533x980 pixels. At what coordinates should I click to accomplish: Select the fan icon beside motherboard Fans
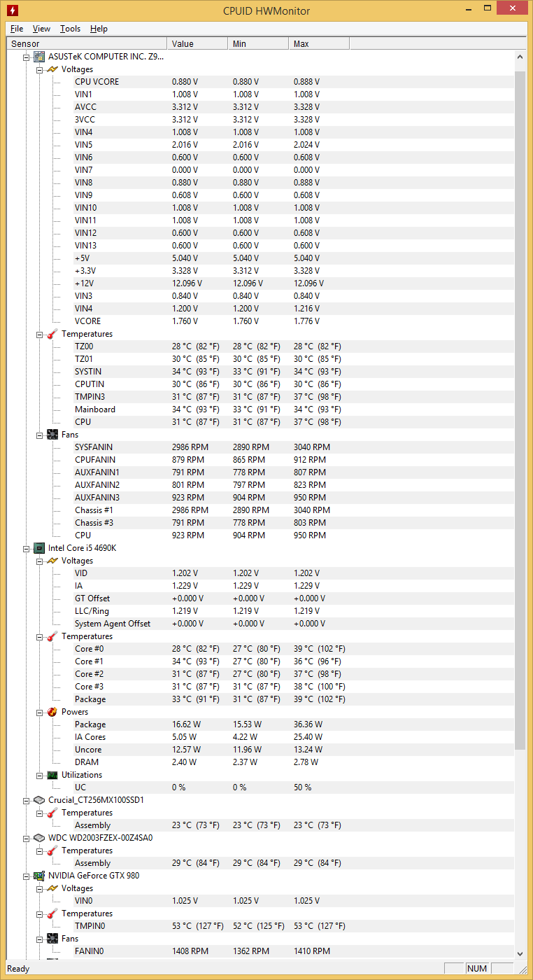pyautogui.click(x=52, y=435)
